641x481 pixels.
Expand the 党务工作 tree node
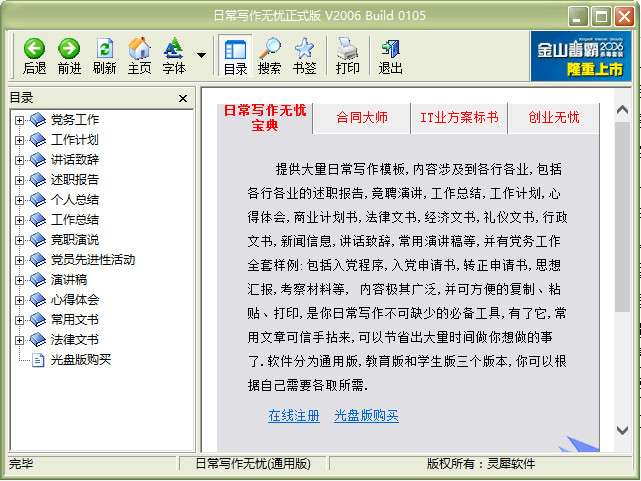pyautogui.click(x=19, y=120)
